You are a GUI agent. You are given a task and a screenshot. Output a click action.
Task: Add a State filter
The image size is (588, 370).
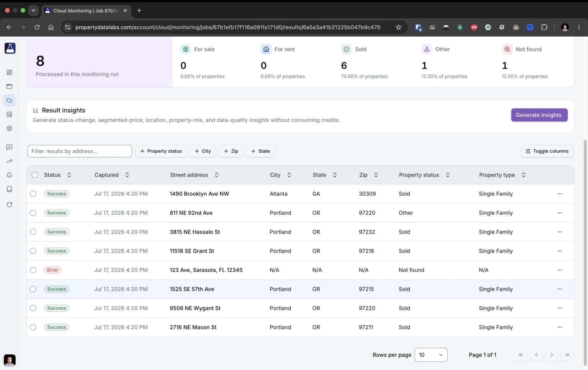[260, 151]
